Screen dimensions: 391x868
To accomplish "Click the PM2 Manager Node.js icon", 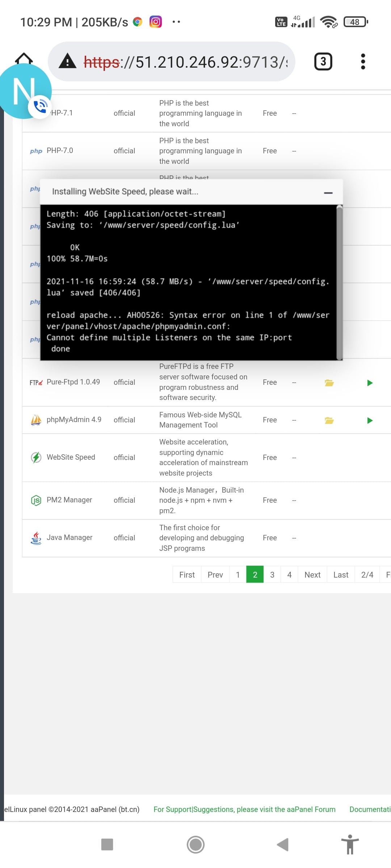I will (x=36, y=501).
